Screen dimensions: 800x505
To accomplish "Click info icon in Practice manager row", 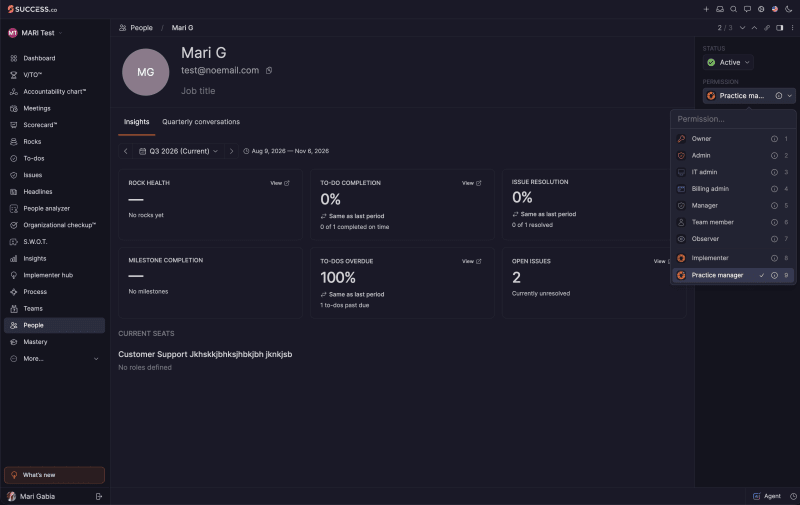I will 774,275.
